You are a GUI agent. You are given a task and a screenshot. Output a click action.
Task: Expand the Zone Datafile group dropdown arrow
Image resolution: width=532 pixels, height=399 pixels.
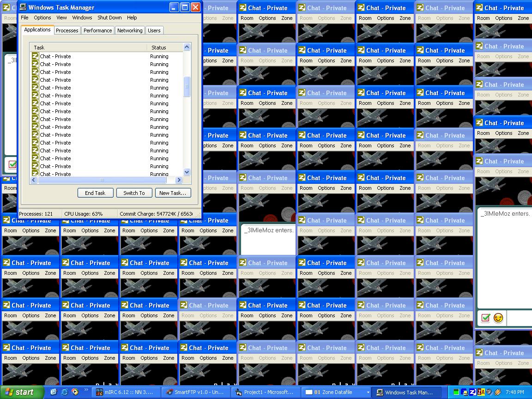(x=368, y=392)
